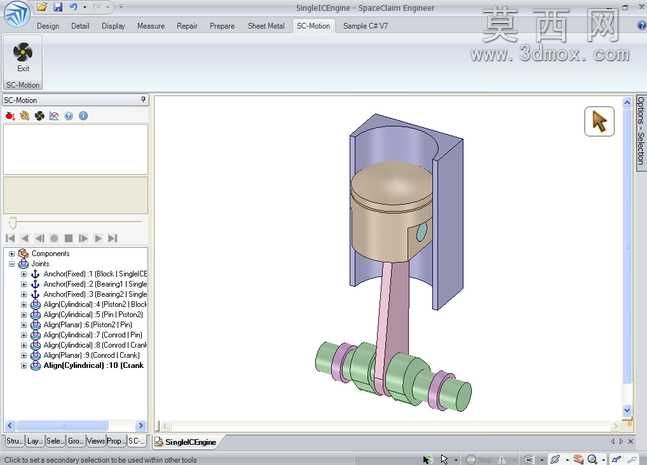647x465 pixels.
Task: Switch to the Measure ribbon tab
Action: pyautogui.click(x=151, y=26)
